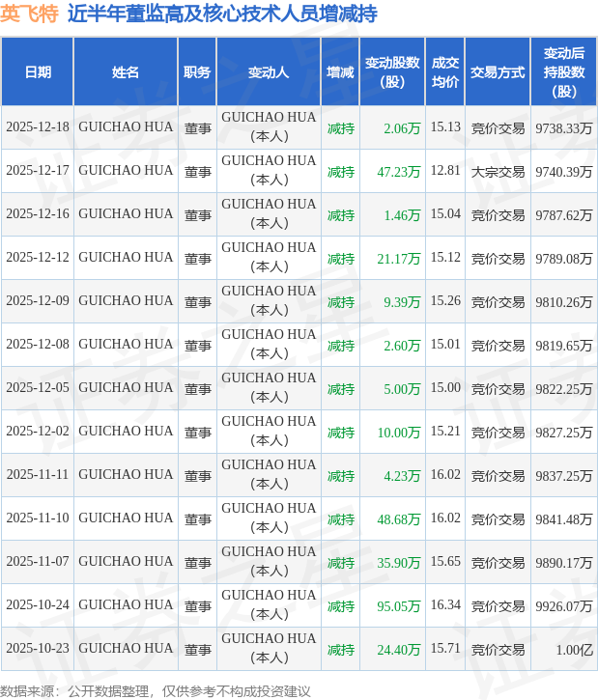Screen dimensions: 598x700
Task: Select the 增减 column header
Action: 340,72
